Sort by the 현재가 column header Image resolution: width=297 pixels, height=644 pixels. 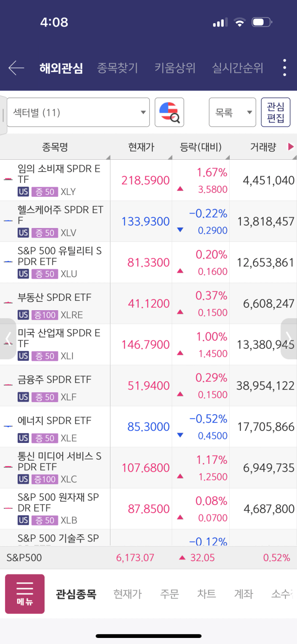141,147
